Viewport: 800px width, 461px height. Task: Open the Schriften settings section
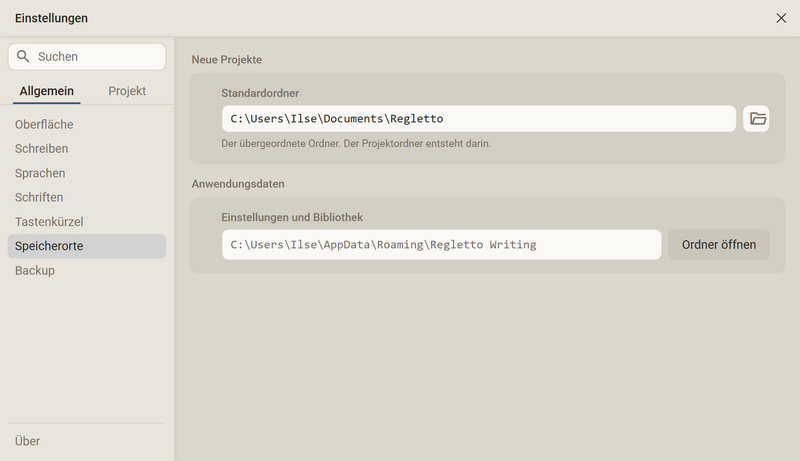[x=87, y=197]
